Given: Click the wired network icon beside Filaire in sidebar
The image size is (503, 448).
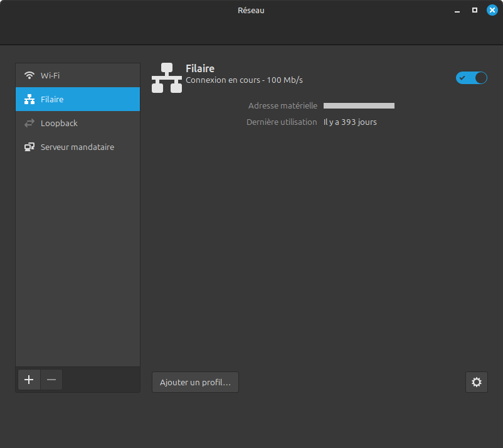Looking at the screenshot, I should tap(29, 99).
